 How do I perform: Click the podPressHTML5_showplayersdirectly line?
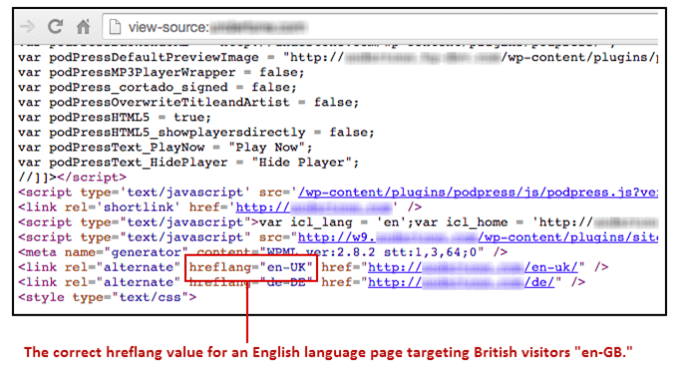coord(196,132)
